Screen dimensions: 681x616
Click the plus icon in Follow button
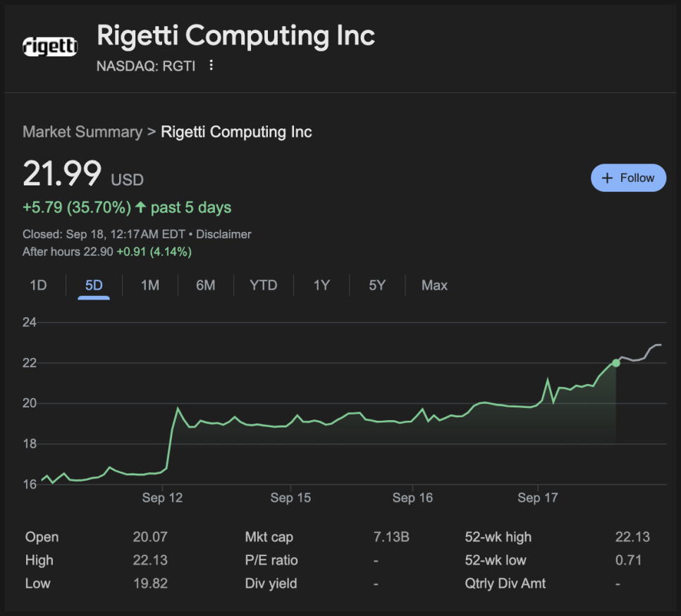pyautogui.click(x=607, y=178)
